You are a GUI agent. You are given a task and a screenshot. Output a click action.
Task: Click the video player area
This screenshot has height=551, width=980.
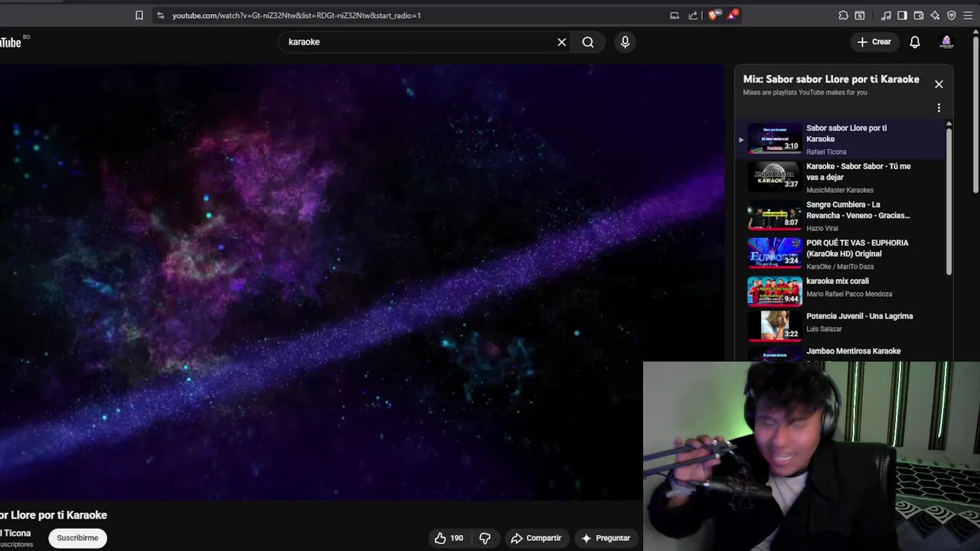[361, 282]
